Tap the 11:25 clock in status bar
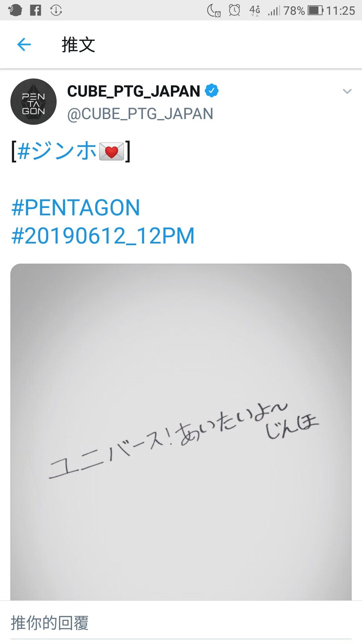Screen dimensions: 362x644 coord(341,11)
